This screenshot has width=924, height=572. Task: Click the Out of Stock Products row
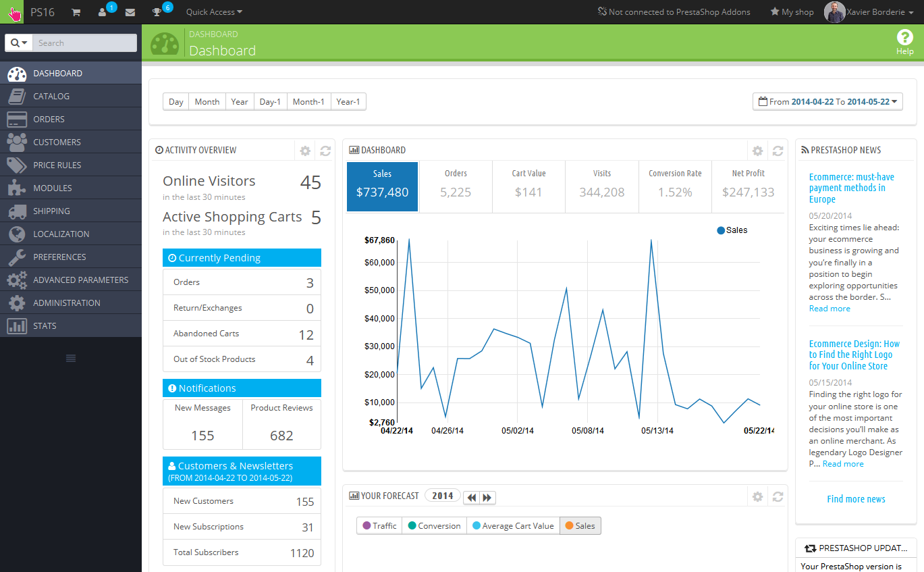[242, 359]
